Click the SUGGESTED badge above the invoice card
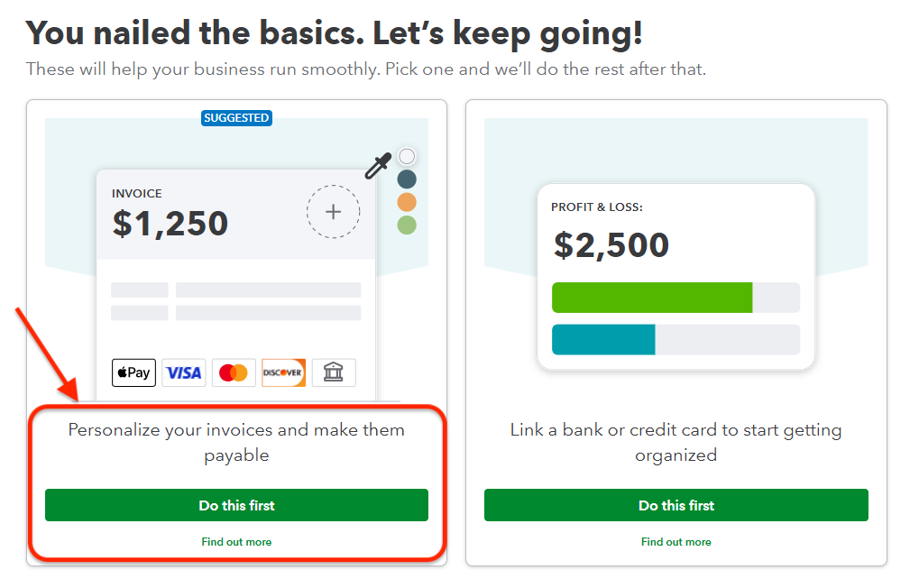The height and width of the screenshot is (588, 919). click(236, 117)
